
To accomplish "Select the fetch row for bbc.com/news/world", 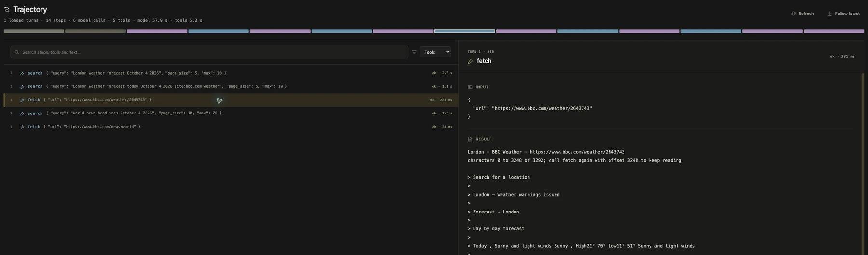I will pyautogui.click(x=231, y=127).
